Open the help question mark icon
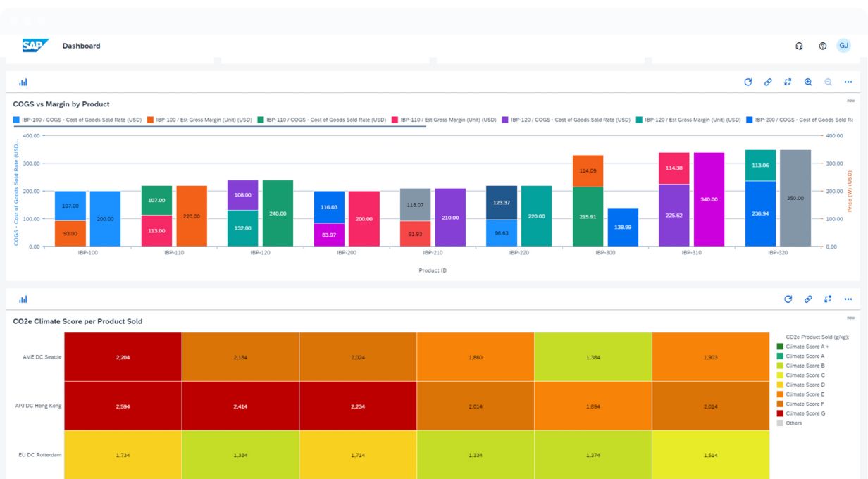 [x=822, y=46]
